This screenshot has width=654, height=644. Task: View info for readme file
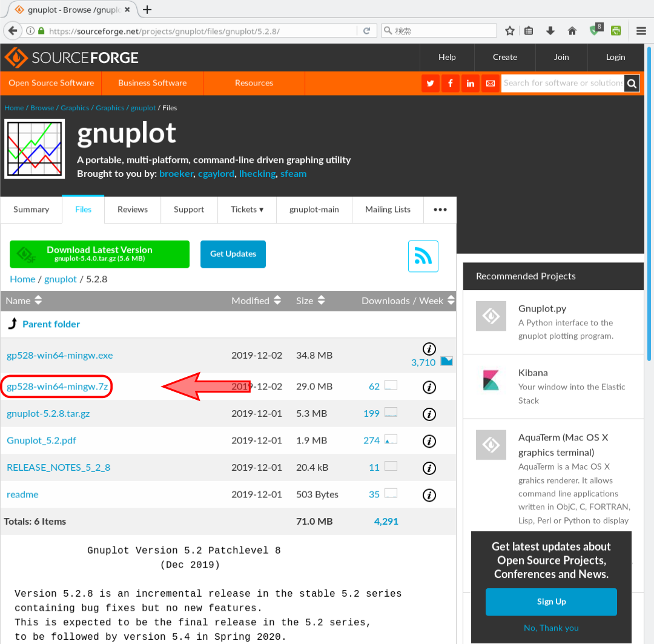[x=429, y=495]
